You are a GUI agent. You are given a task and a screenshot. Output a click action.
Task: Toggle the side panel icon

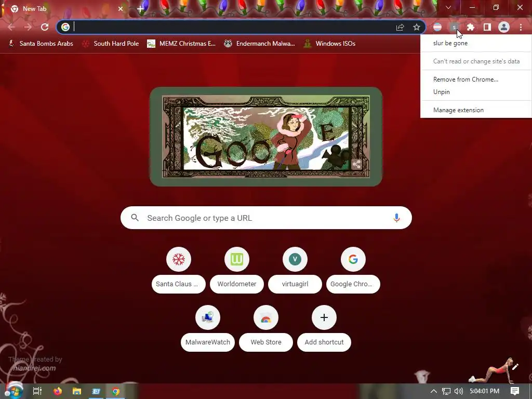click(x=487, y=27)
